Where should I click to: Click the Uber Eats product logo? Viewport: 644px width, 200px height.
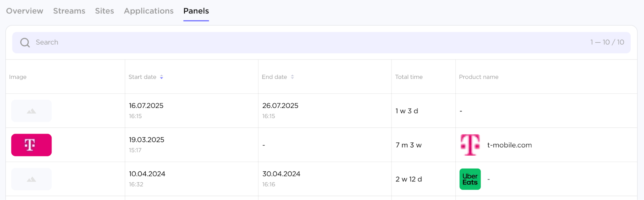pos(470,179)
